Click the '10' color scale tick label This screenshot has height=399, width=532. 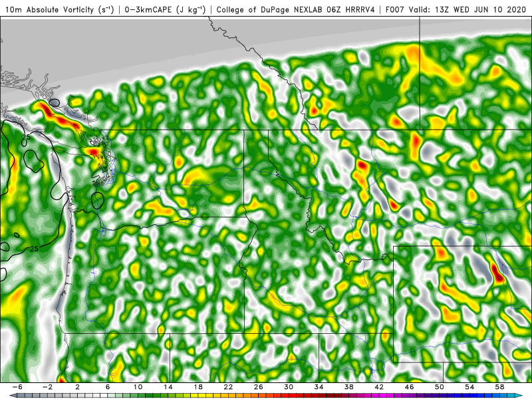[x=138, y=387]
